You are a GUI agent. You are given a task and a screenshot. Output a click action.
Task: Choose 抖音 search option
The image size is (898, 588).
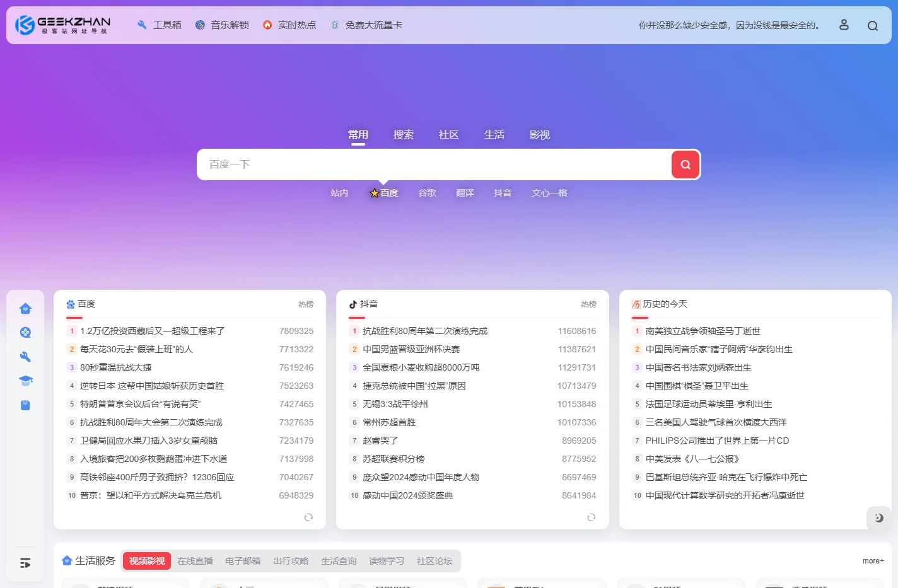[503, 193]
